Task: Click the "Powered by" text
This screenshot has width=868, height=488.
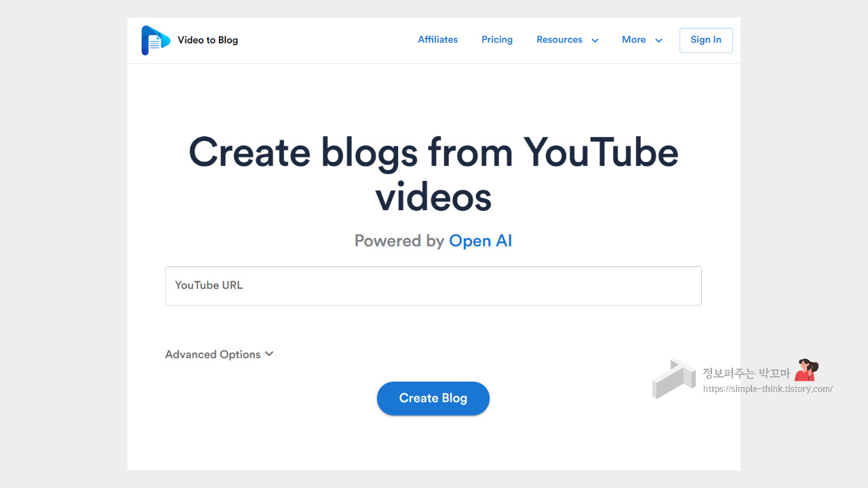Action: [x=399, y=241]
